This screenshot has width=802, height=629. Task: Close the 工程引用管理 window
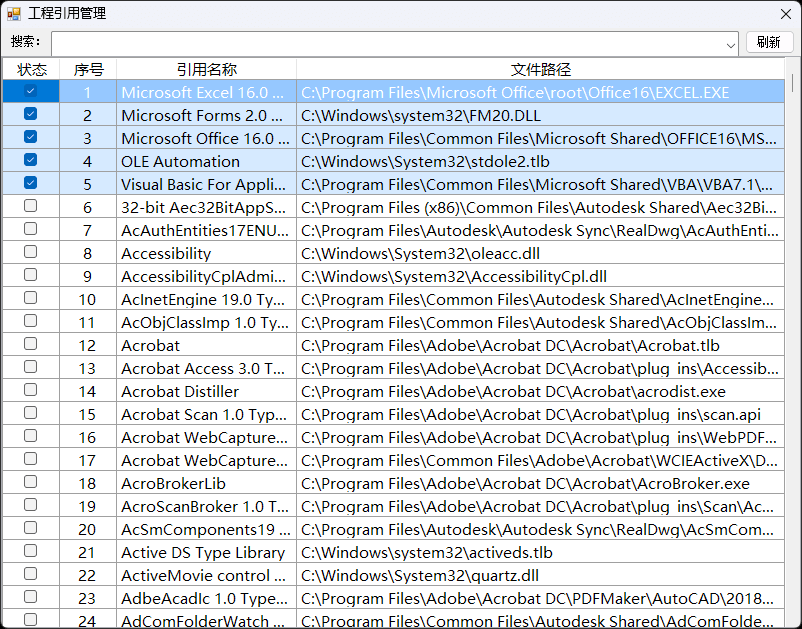pos(786,14)
